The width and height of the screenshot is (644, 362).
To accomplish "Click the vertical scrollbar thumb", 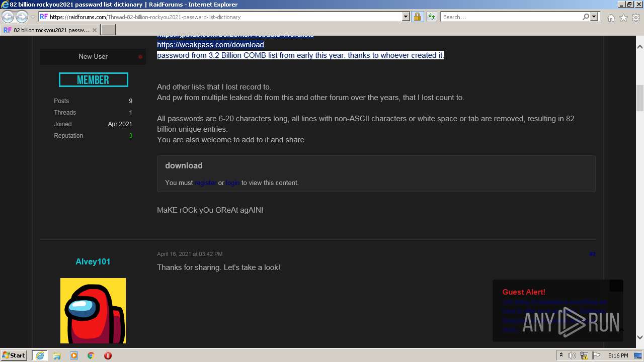I will 640,98.
